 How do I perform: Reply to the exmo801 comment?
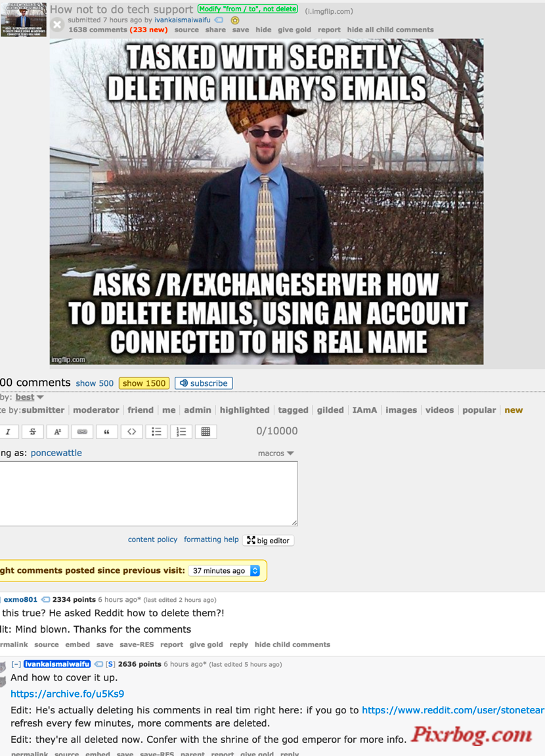(x=239, y=644)
